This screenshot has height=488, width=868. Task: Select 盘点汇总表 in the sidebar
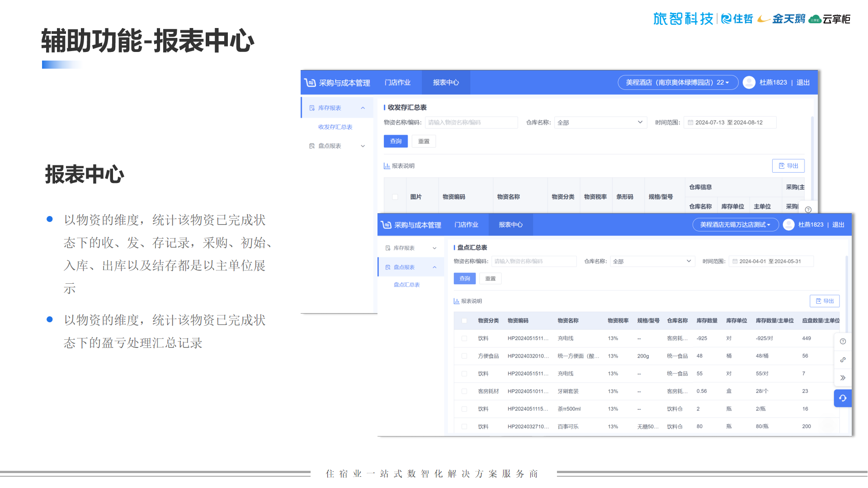point(406,285)
